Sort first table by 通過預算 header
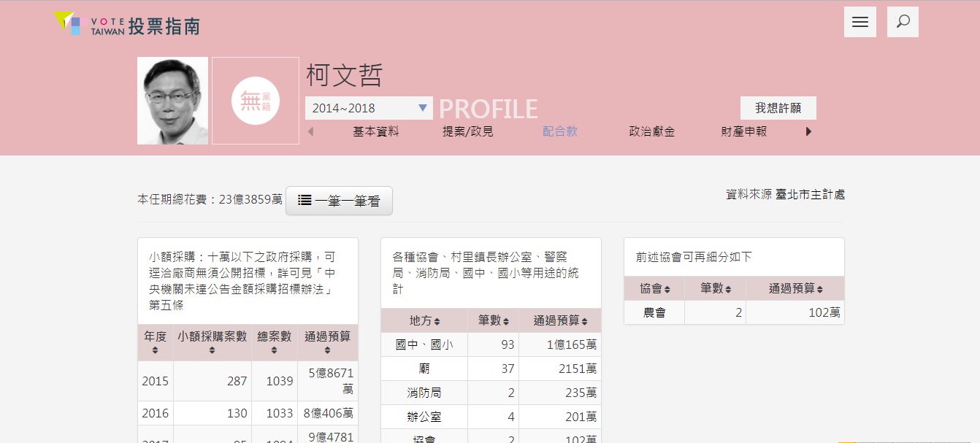 (328, 343)
